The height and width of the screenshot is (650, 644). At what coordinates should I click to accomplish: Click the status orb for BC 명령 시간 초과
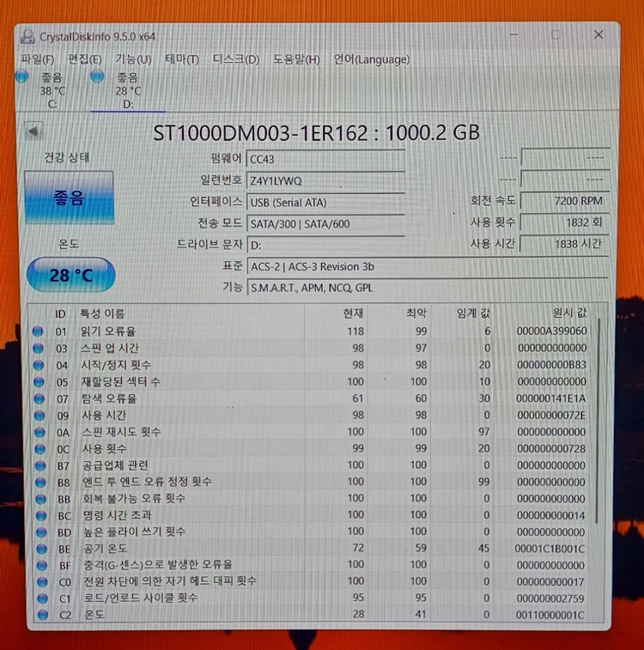click(41, 516)
